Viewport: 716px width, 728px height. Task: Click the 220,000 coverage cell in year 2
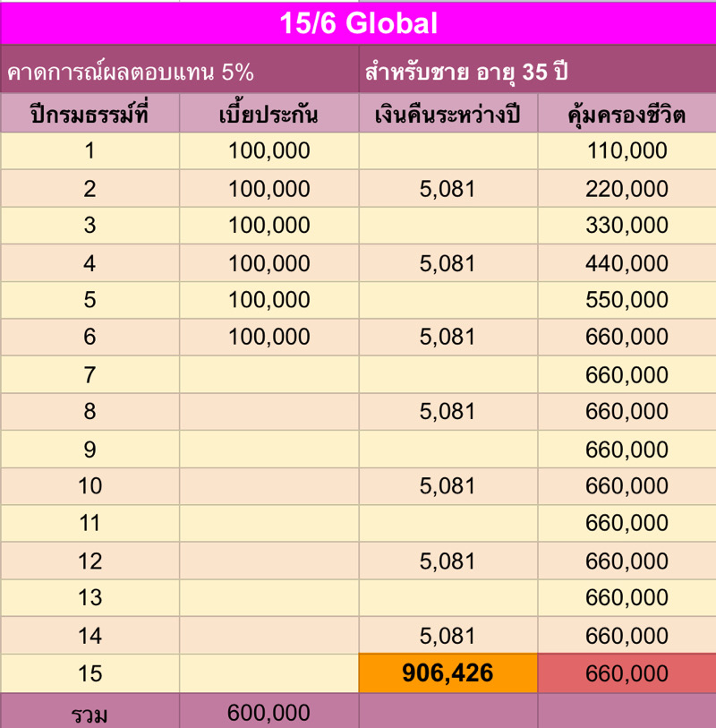point(626,189)
